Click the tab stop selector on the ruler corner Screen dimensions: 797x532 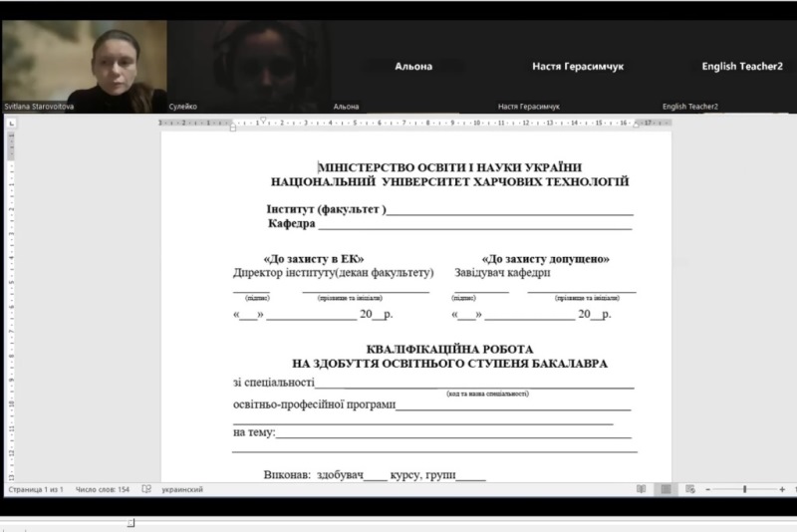click(x=12, y=123)
